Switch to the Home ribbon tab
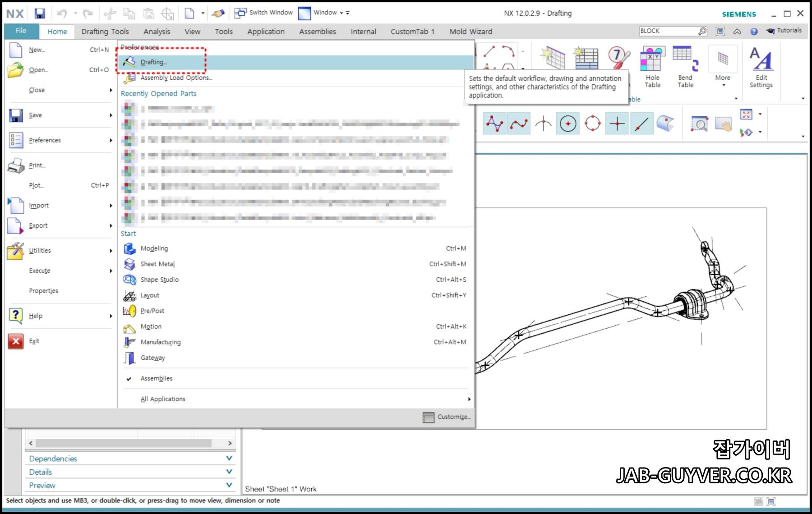812x514 pixels. [x=57, y=32]
